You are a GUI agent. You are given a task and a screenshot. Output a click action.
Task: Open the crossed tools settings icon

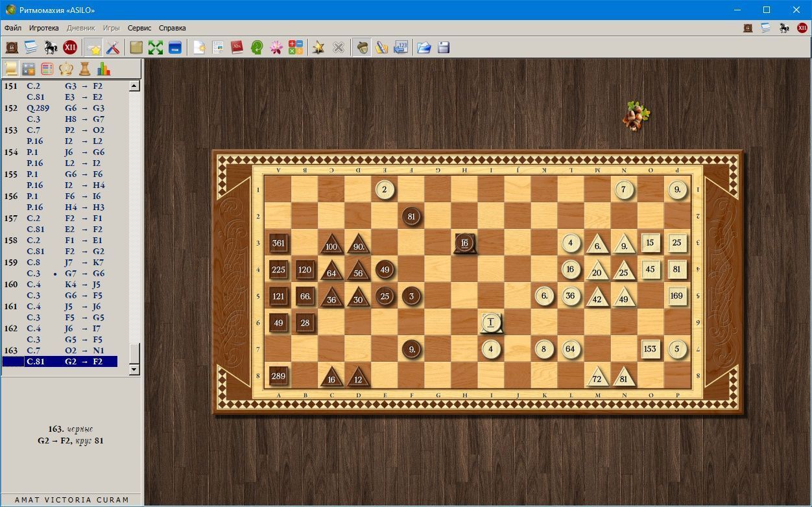tap(112, 47)
